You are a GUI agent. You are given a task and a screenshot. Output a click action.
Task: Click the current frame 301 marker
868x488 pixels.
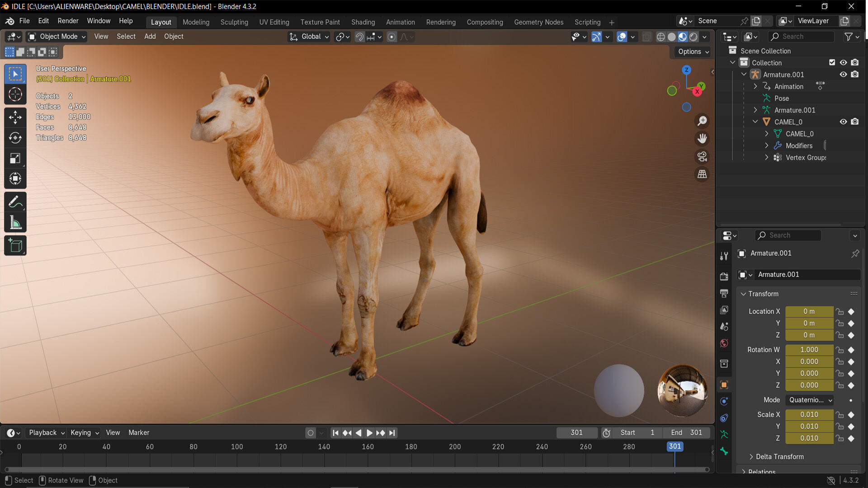coord(675,446)
